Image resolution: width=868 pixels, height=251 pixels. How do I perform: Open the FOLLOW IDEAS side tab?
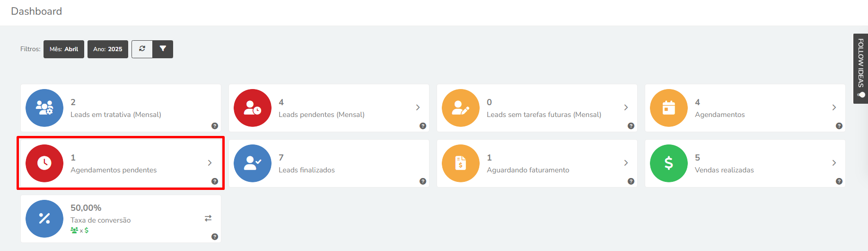click(861, 68)
